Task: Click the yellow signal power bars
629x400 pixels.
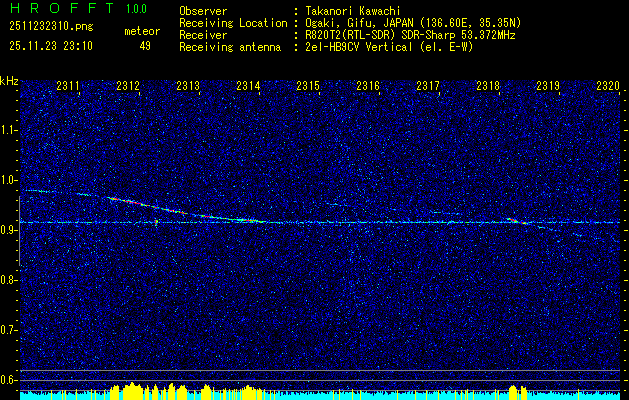Action: pos(150,389)
